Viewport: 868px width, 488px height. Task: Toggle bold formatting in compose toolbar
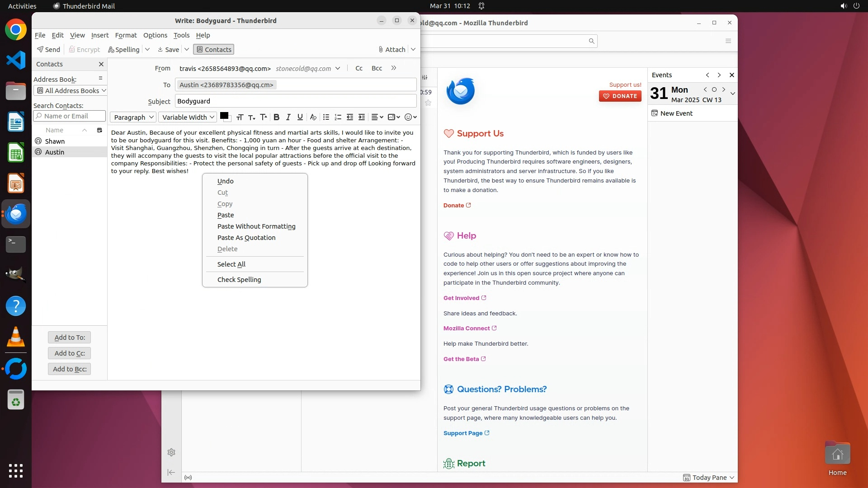[276, 117]
